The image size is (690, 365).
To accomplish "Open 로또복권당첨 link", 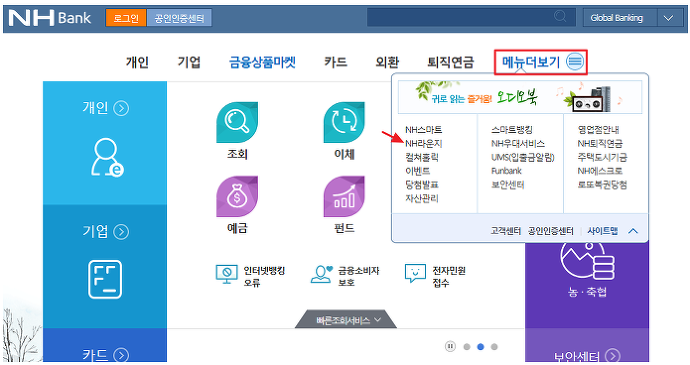I will pyautogui.click(x=602, y=184).
